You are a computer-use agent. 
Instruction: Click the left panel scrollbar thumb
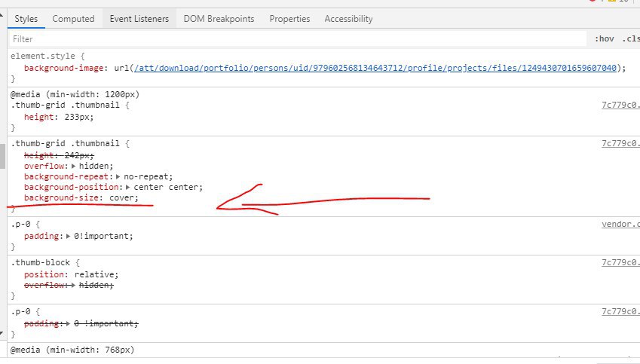pos(2,157)
